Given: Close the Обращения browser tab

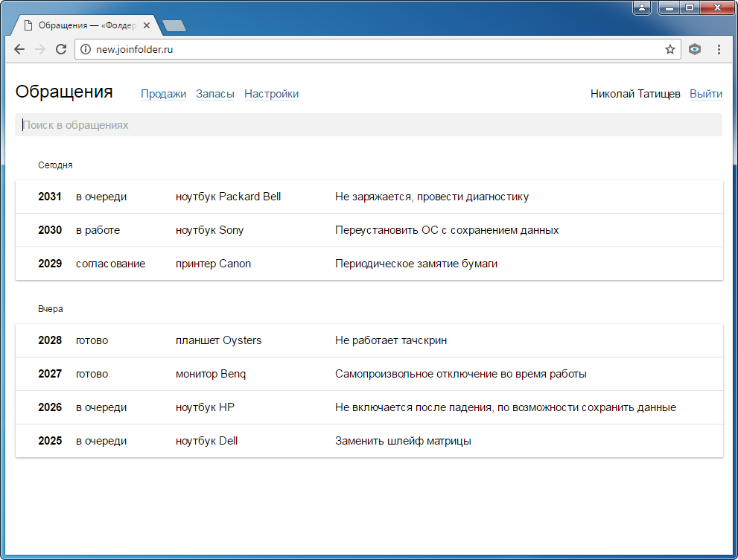Looking at the screenshot, I should tap(147, 25).
